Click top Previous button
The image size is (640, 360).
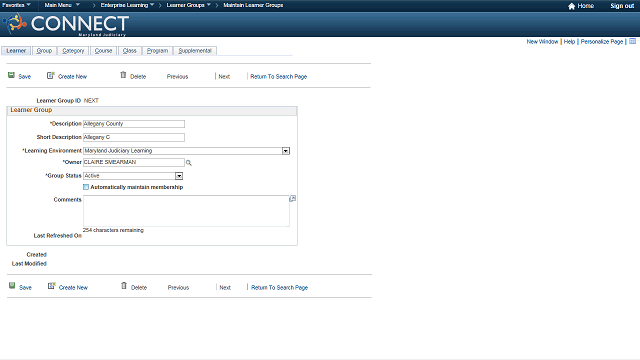click(x=177, y=77)
